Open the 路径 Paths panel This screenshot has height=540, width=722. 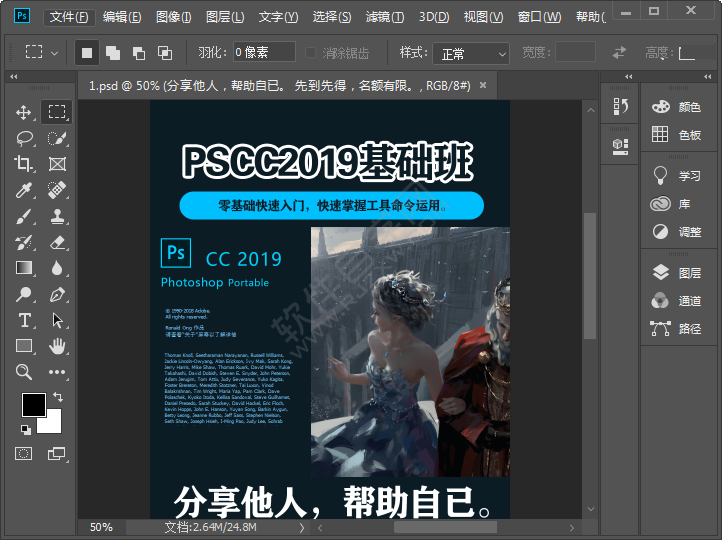677,329
